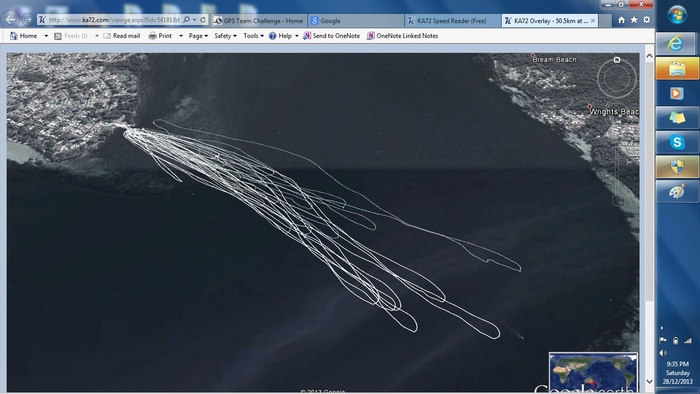Image resolution: width=700 pixels, height=394 pixels.
Task: Open the Page dropdown menu
Action: point(198,36)
